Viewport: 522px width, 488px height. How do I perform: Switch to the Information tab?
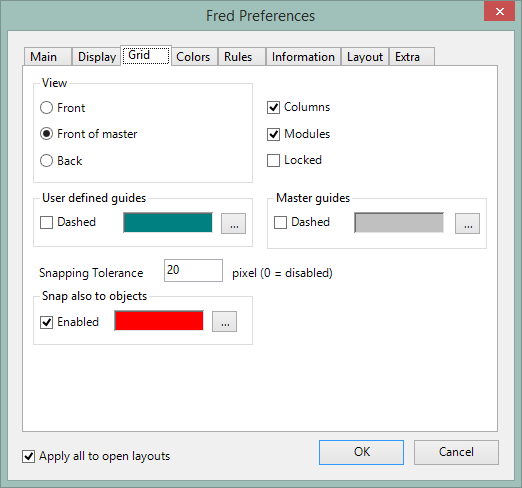[303, 57]
